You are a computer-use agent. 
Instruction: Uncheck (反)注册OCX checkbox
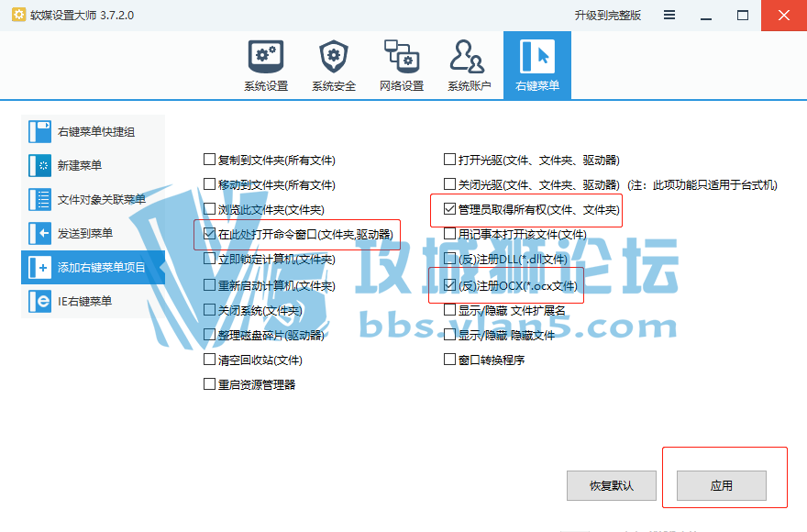point(450,284)
